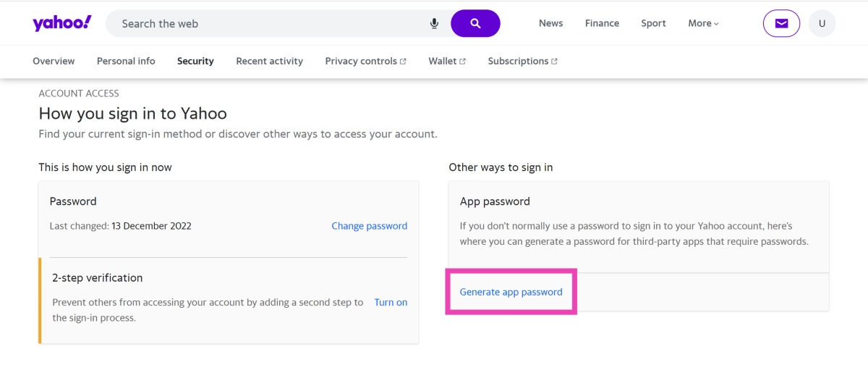Open the Sport section

click(x=653, y=23)
